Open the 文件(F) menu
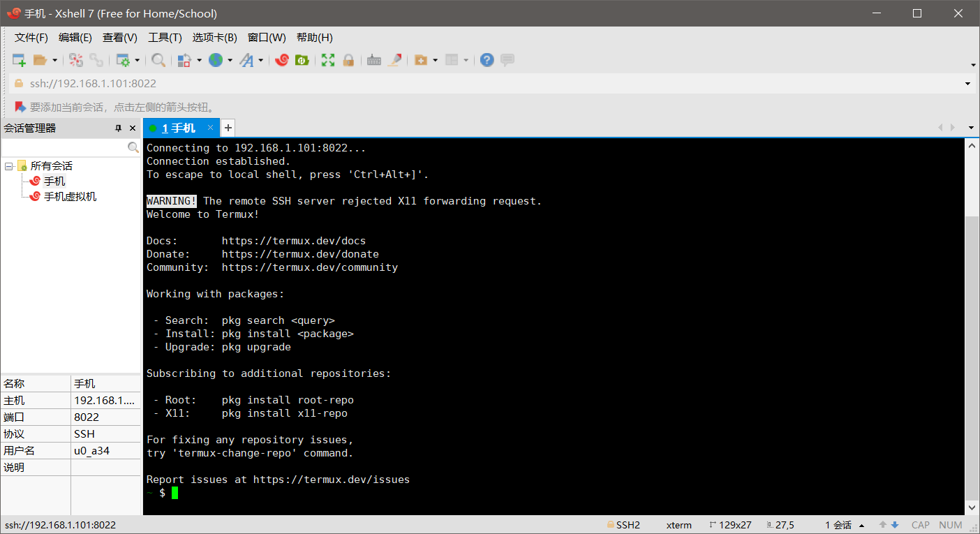This screenshot has height=534, width=980. [31, 38]
